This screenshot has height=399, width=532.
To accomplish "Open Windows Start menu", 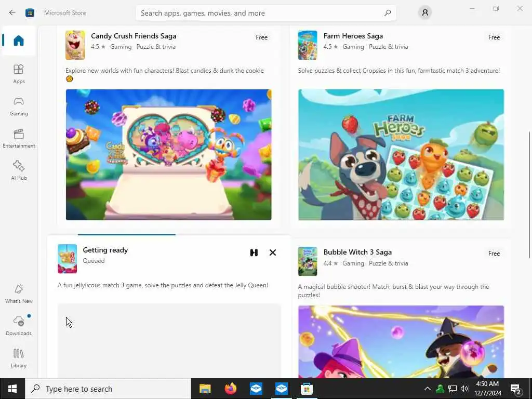I will (12, 389).
